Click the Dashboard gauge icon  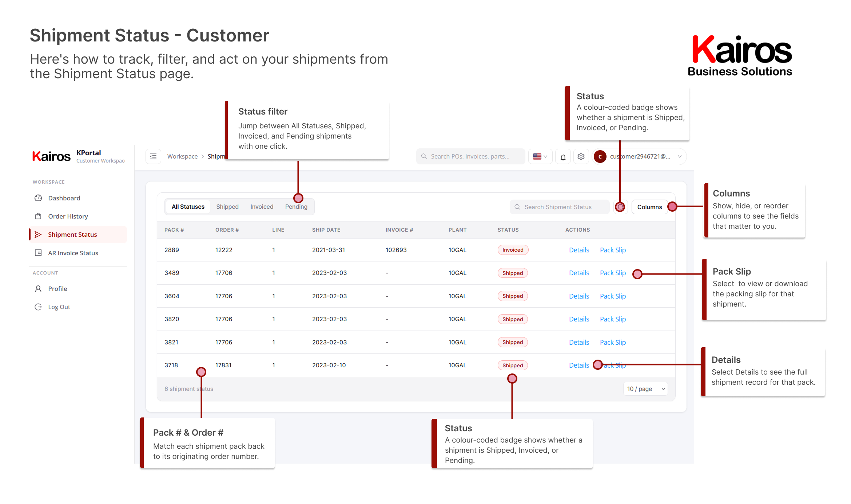(x=38, y=198)
